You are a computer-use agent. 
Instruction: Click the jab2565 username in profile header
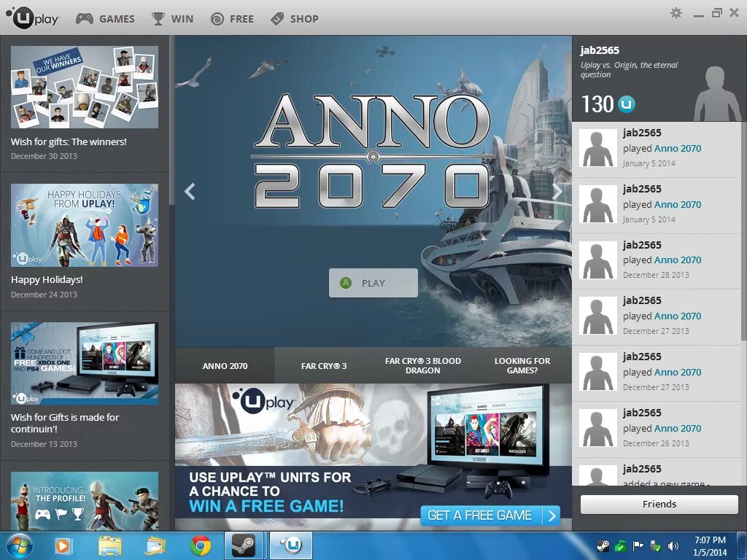[x=600, y=50]
